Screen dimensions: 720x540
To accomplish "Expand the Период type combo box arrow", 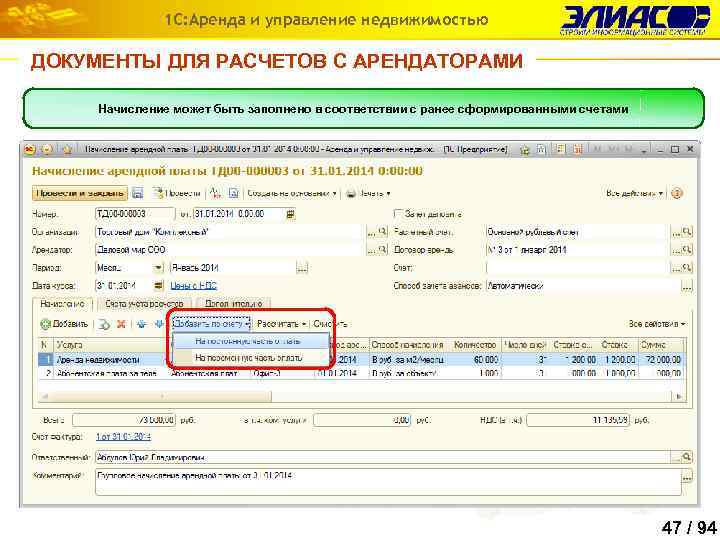I will (x=158, y=268).
